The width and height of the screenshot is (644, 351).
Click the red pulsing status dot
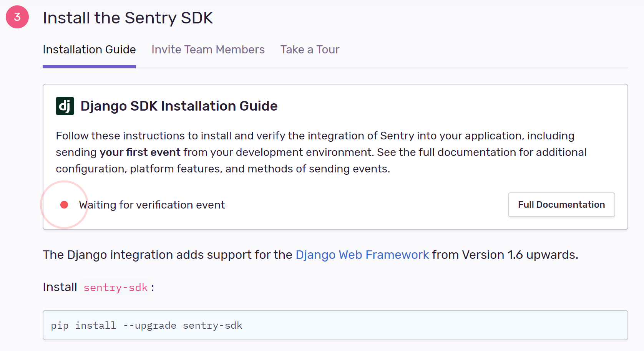click(64, 205)
